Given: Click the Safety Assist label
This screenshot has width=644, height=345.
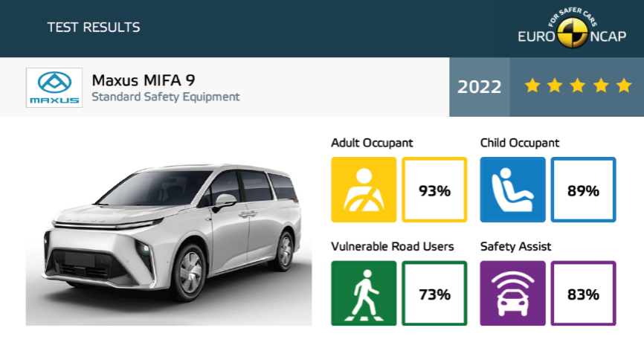Looking at the screenshot, I should (x=515, y=246).
